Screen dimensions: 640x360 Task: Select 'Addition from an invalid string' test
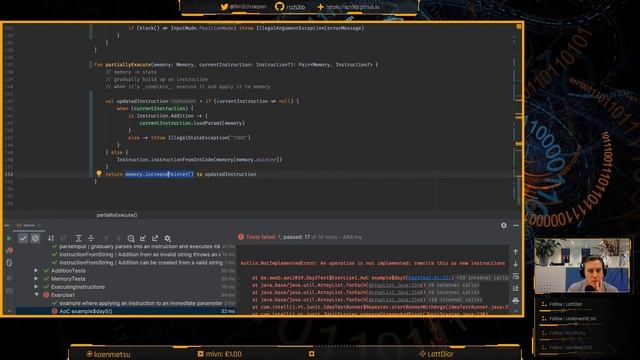point(126,254)
